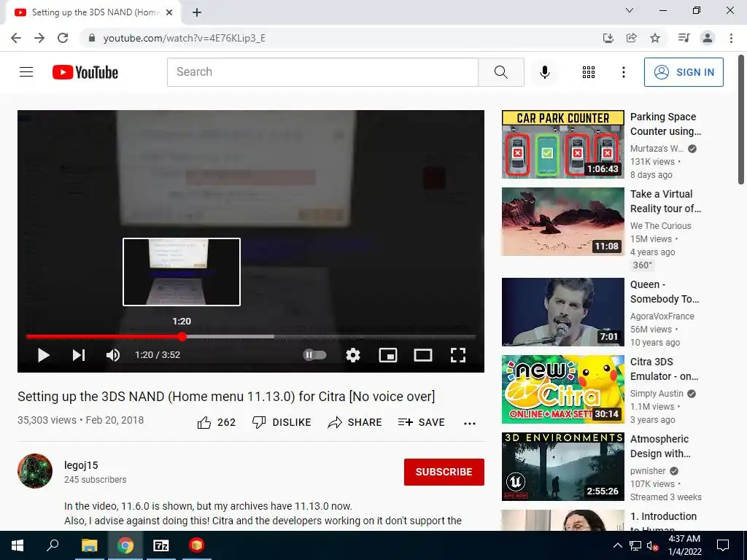
Task: Open Parking Space Counter video thumbnail
Action: [x=562, y=144]
